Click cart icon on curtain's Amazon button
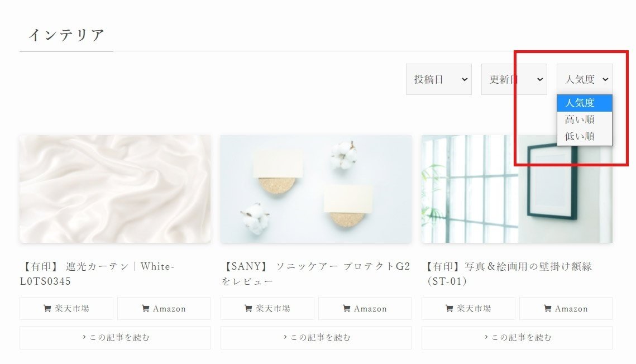 (x=145, y=309)
